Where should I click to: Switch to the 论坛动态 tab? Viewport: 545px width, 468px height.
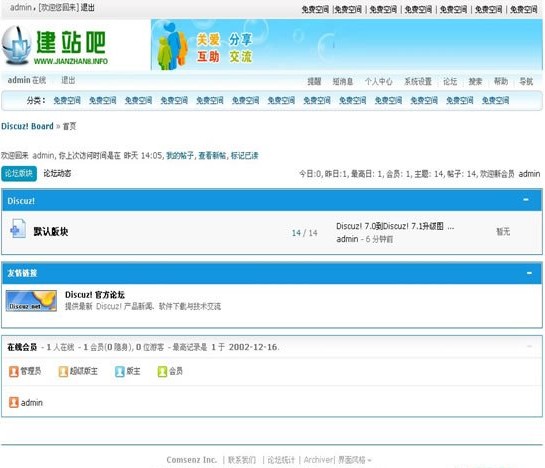click(57, 173)
